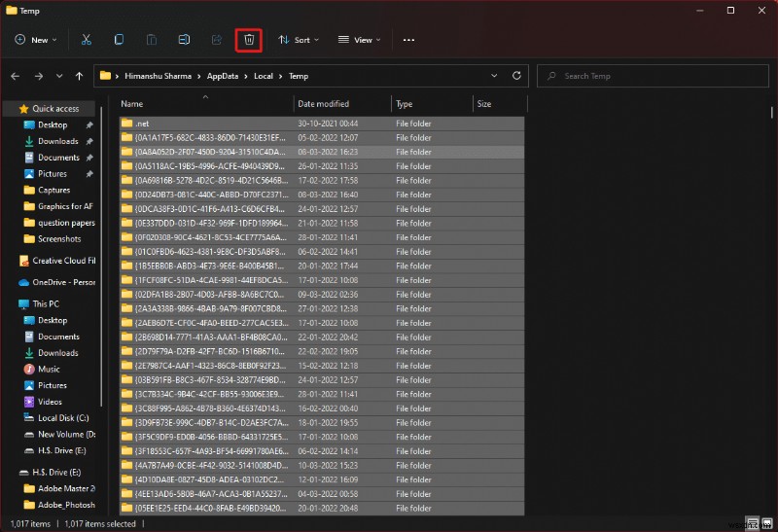
Task: Go up one folder level arrow
Action: [79, 76]
